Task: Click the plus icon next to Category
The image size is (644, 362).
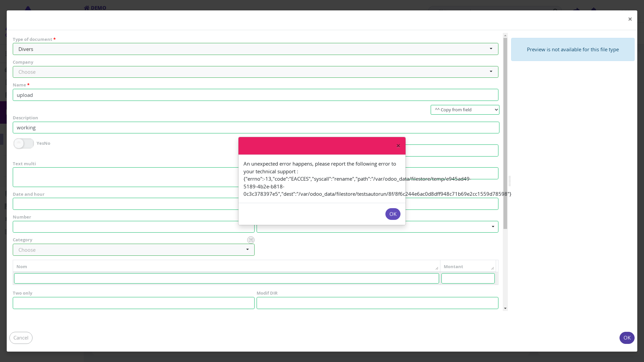Action: (x=251, y=240)
